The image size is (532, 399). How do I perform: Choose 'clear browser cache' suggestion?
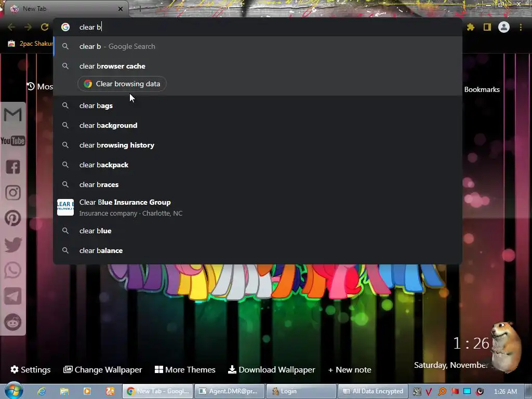click(258, 66)
